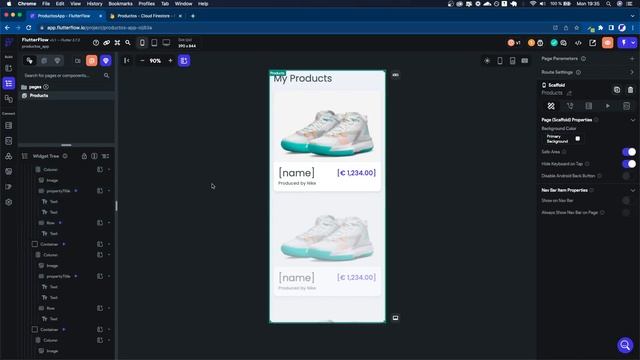Switch to the Actions tab in panel

(x=570, y=106)
